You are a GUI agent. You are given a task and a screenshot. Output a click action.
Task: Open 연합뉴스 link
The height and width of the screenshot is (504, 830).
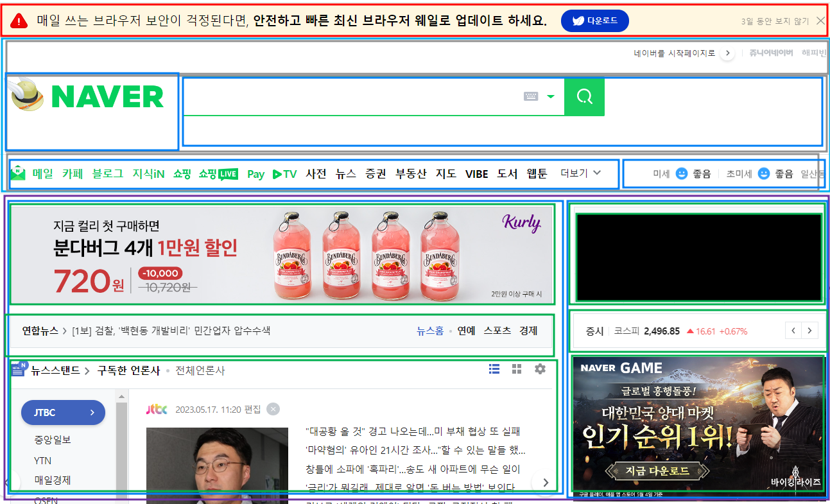[x=41, y=331]
